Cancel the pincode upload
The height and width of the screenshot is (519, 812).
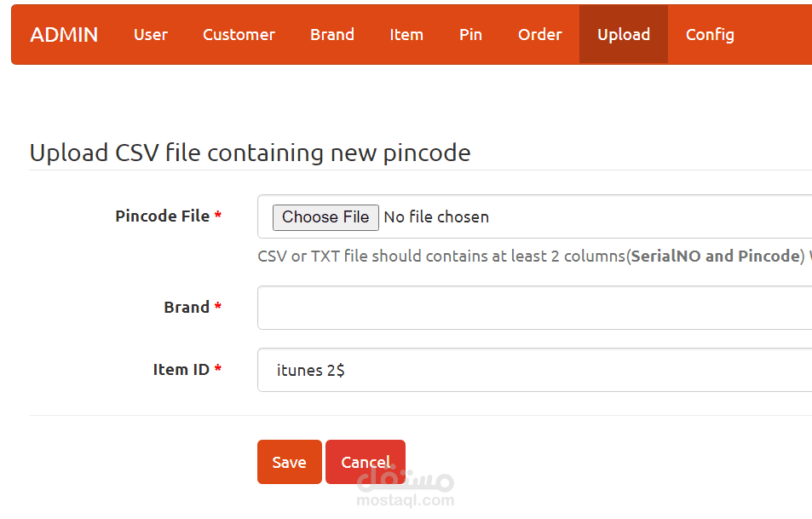tap(365, 462)
